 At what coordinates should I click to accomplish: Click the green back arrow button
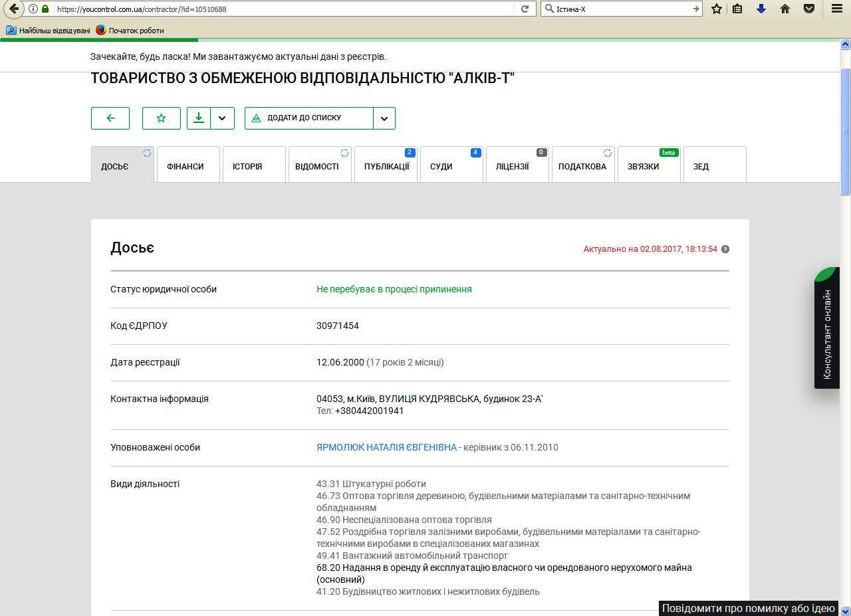click(110, 118)
